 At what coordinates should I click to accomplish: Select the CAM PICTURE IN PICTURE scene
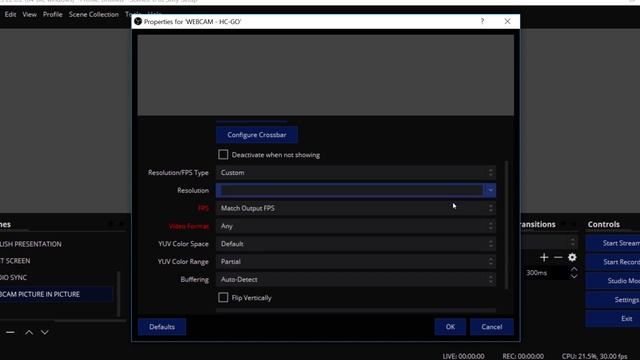(56, 294)
